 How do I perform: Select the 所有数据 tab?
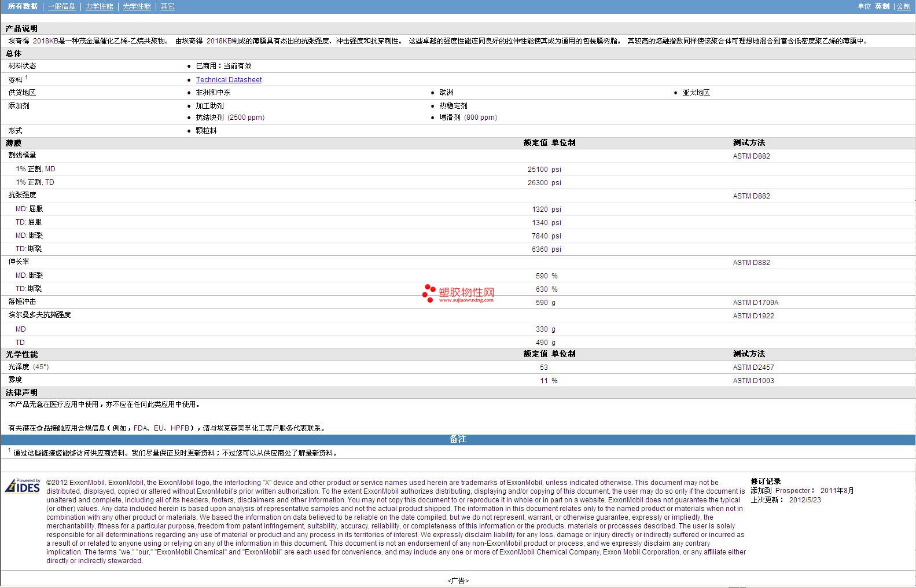pos(23,6)
